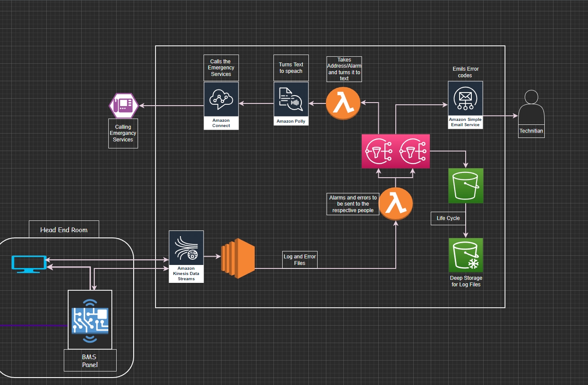Select the "Turns Text to speach" label

[x=291, y=68]
